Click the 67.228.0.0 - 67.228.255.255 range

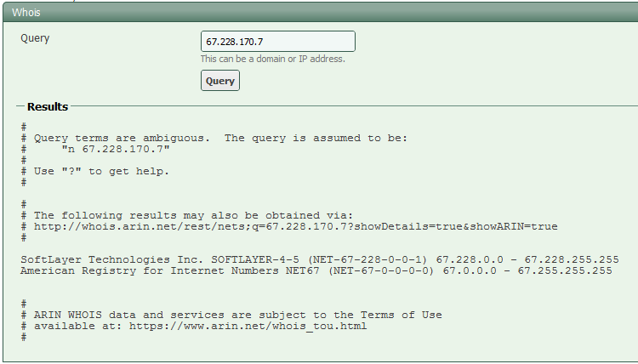(x=527, y=259)
